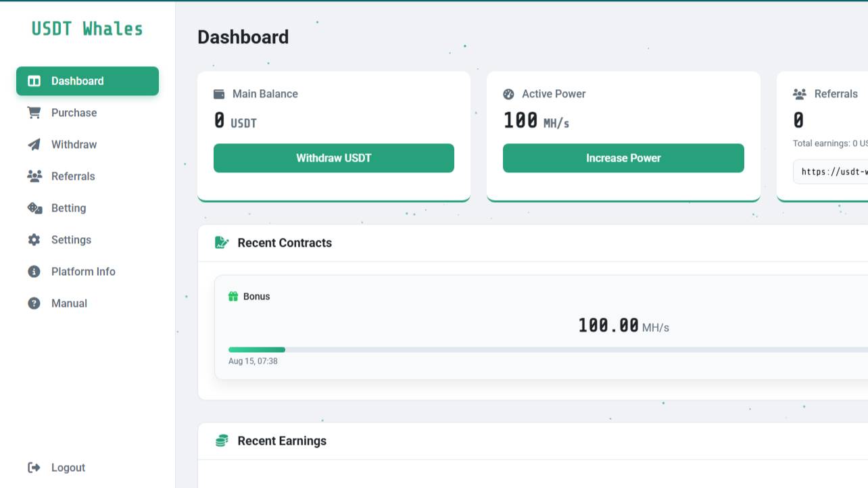Viewport: 868px width, 488px height.
Task: Click the USDT Whales logo
Action: point(87,29)
